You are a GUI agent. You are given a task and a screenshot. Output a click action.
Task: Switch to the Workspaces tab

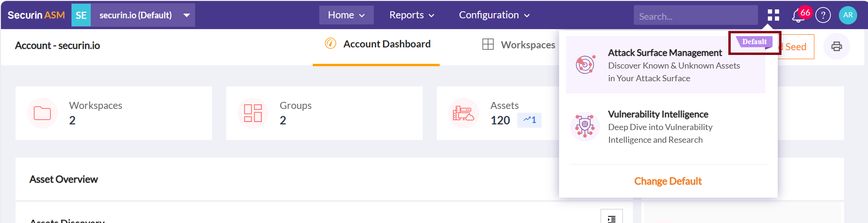519,45
